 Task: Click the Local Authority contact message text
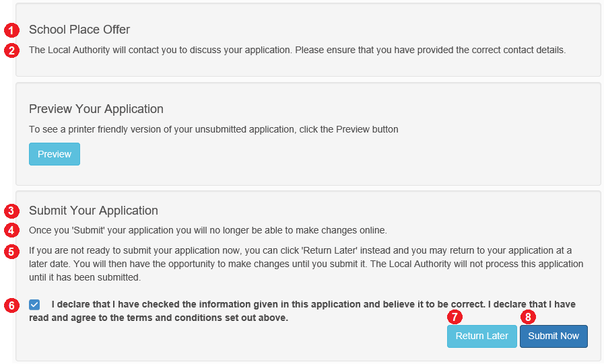[298, 50]
